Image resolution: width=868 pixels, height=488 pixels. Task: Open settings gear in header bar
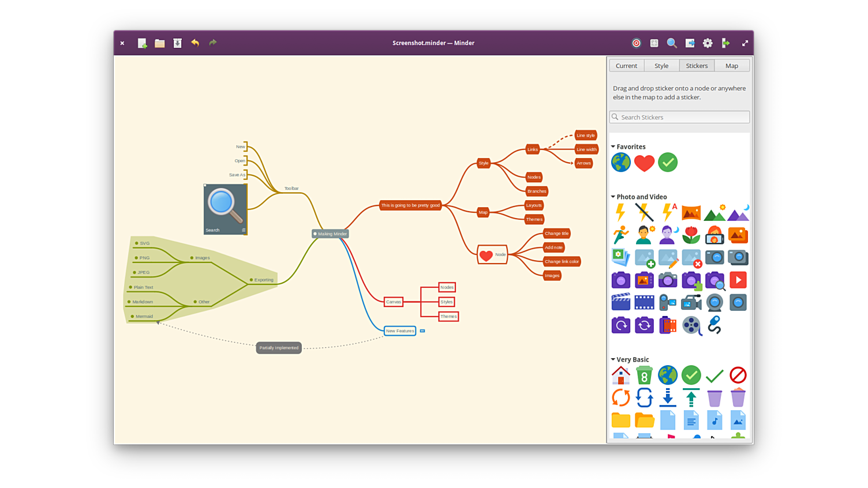coord(708,43)
